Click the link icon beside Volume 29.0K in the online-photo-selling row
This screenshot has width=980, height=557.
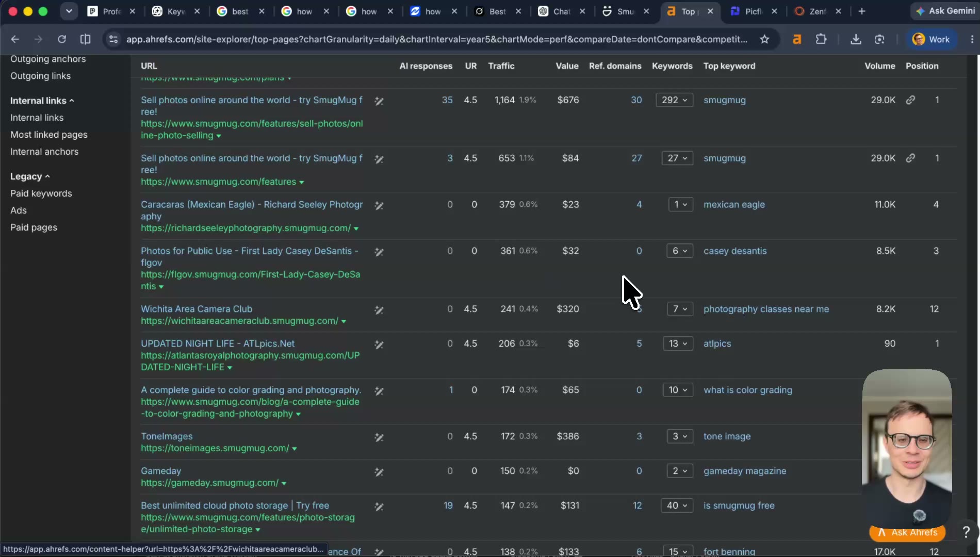click(910, 100)
